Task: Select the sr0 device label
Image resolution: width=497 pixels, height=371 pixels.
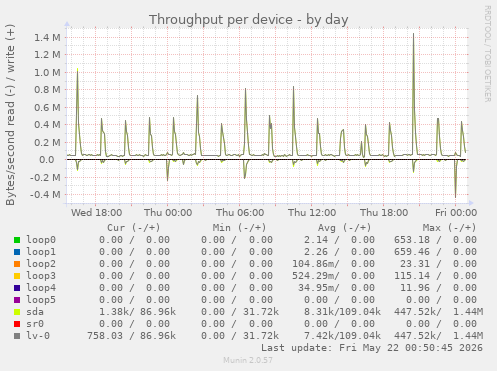Action: point(35,324)
